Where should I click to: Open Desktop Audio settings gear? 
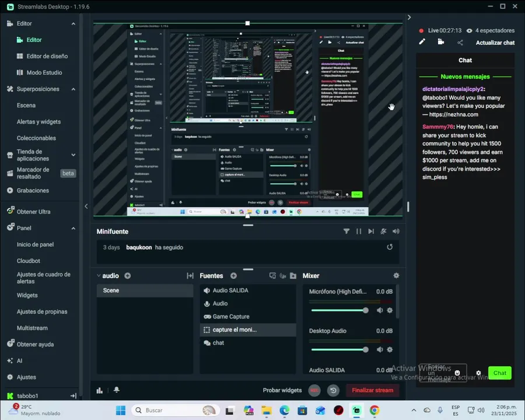[390, 349]
